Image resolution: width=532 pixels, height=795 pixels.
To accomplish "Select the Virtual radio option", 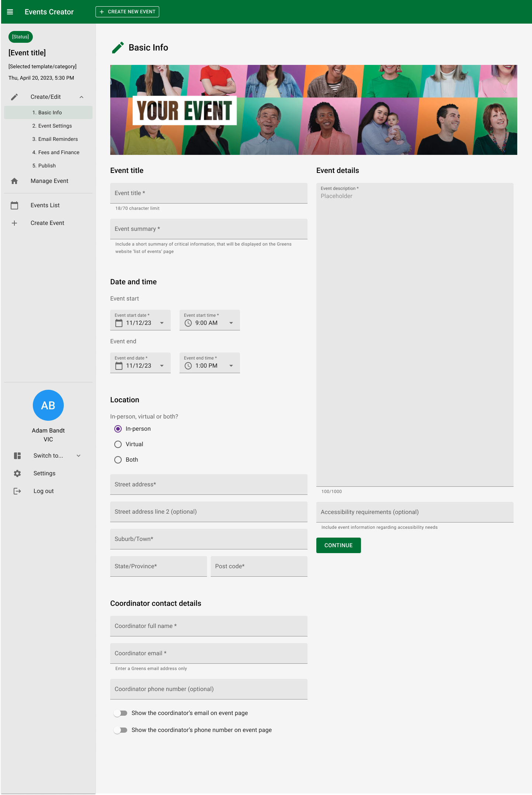I will (118, 444).
